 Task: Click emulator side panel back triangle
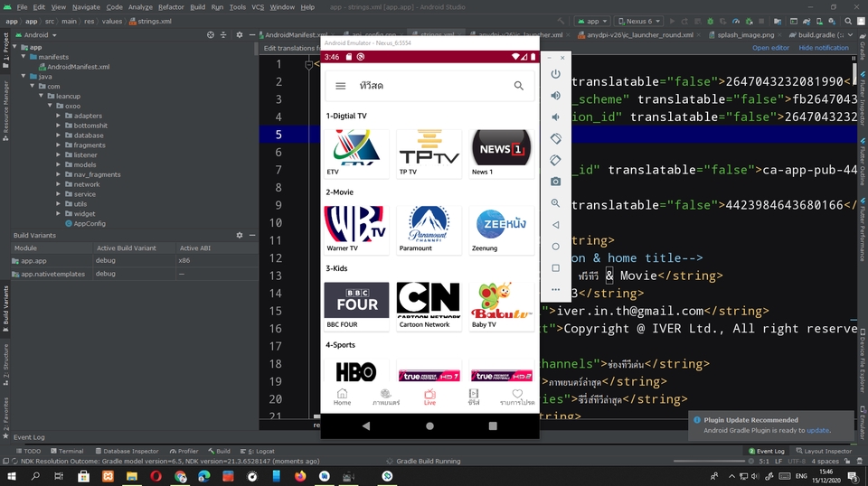(x=555, y=225)
